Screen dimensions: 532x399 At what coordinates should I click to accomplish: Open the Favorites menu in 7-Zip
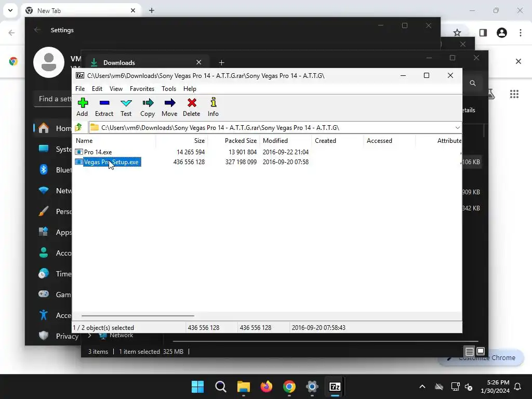coord(142,88)
